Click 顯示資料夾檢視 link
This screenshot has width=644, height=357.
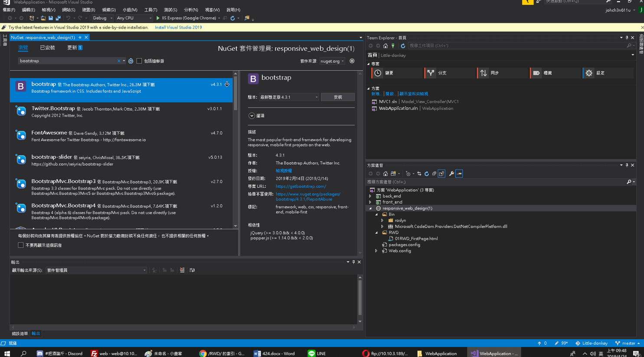(x=414, y=94)
